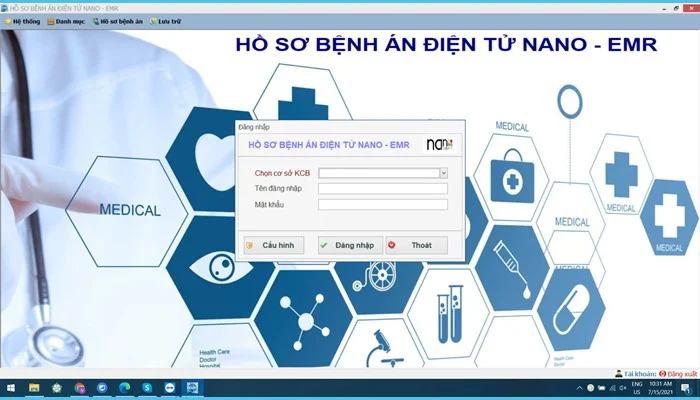Open the Hệ thống menu
The height and width of the screenshot is (400, 700).
22,21
